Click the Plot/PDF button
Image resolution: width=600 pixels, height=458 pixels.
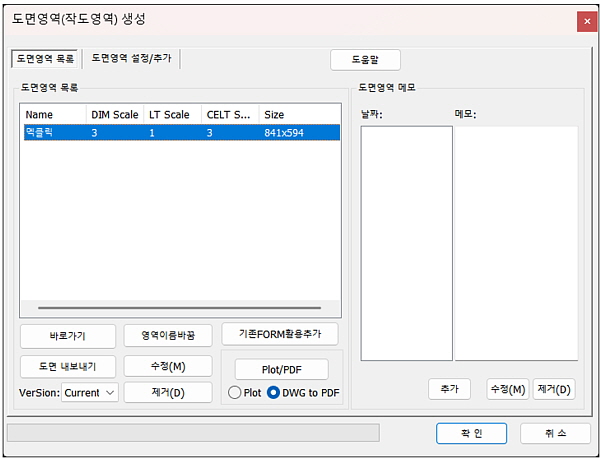click(x=282, y=370)
